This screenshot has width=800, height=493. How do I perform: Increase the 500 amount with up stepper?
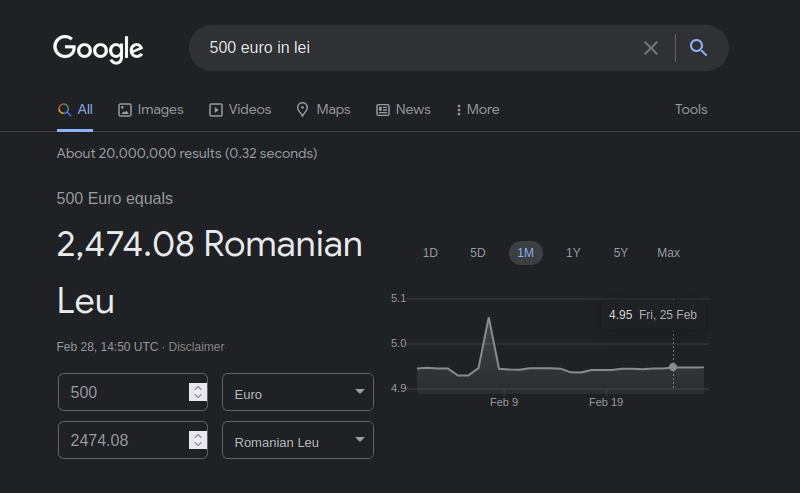(x=198, y=388)
